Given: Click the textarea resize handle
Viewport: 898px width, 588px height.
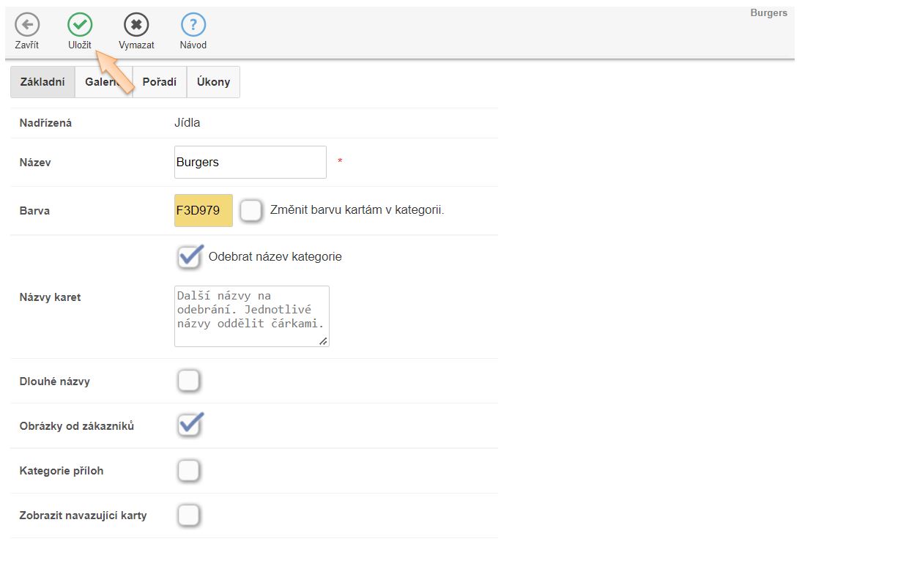Looking at the screenshot, I should (x=323, y=340).
